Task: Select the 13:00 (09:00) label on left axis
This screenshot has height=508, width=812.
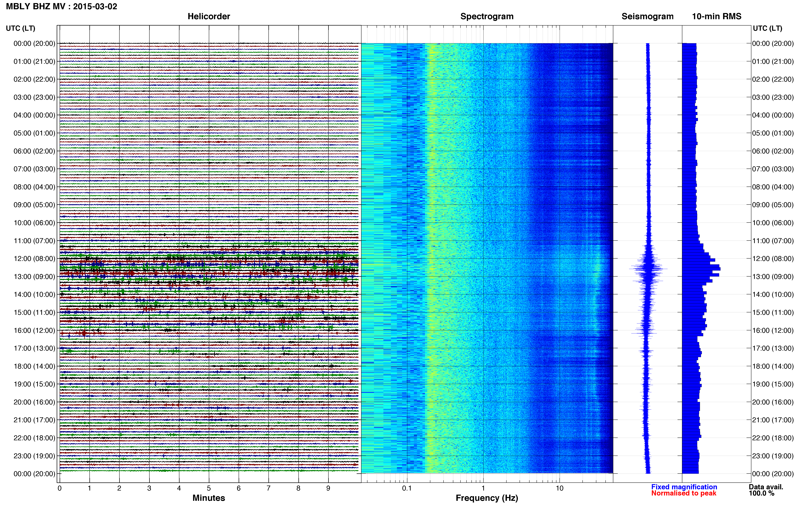Action: pyautogui.click(x=34, y=277)
